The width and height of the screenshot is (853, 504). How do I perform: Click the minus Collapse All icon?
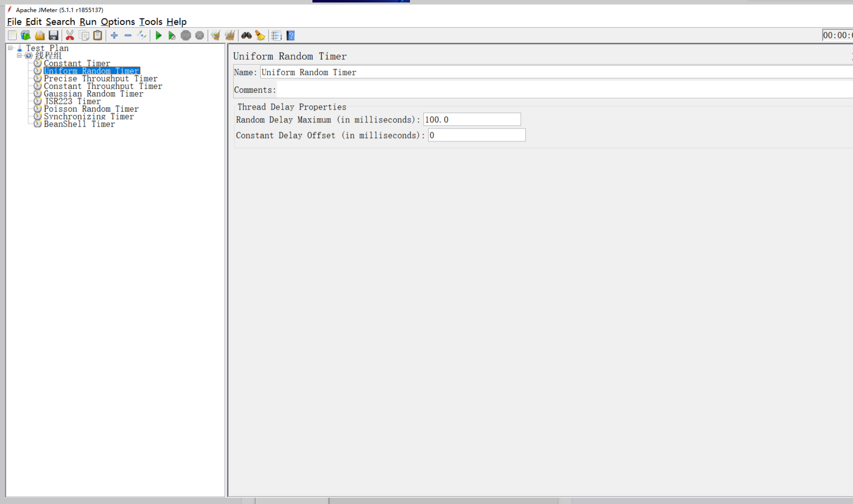(128, 36)
